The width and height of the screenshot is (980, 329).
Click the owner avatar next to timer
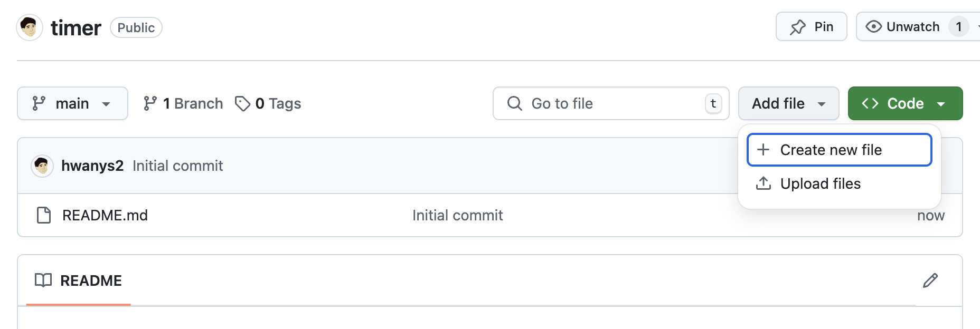30,27
